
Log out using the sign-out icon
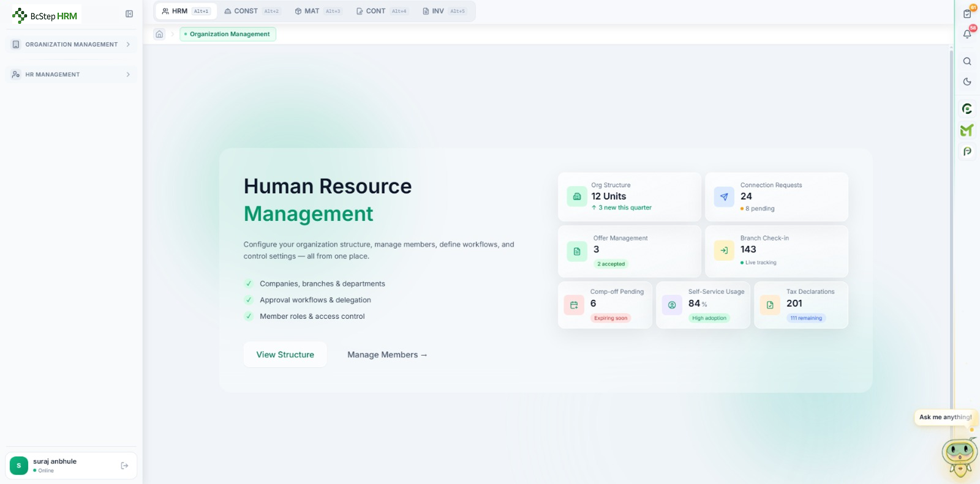click(124, 466)
